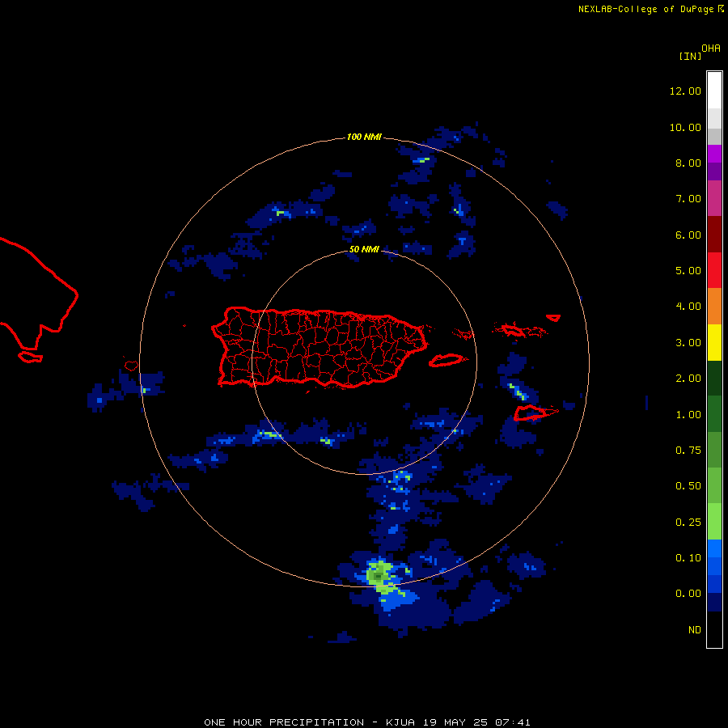Image resolution: width=728 pixels, height=728 pixels.
Task: Click the [IN] units label
Action: (x=690, y=56)
